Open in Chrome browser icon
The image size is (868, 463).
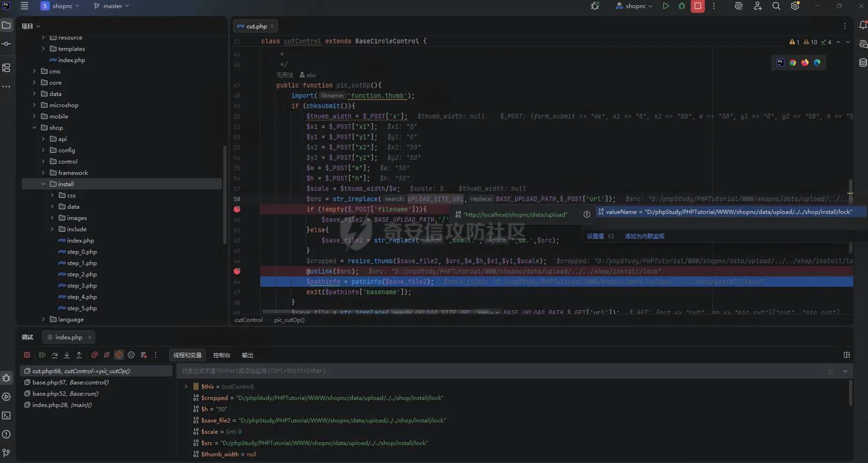pos(793,63)
